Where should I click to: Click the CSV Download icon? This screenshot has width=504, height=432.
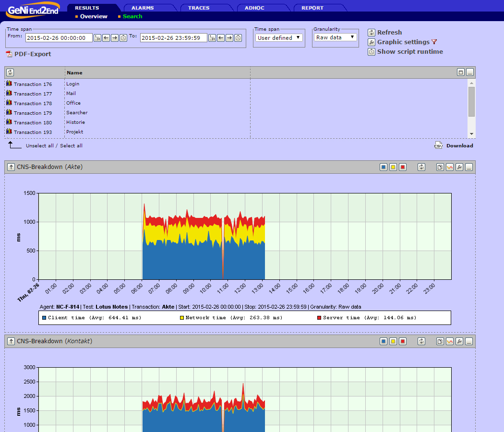(x=438, y=145)
